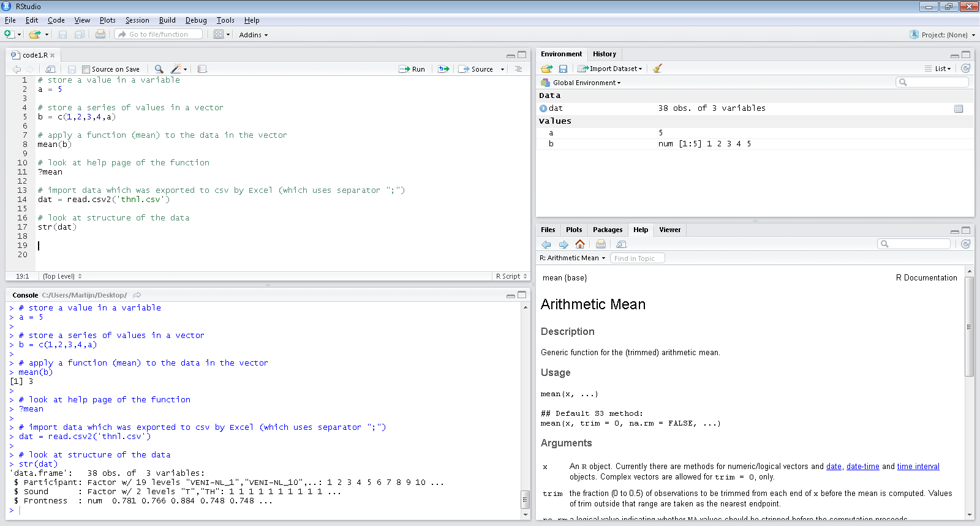
Task: Maximize the Environment pane
Action: (x=966, y=54)
